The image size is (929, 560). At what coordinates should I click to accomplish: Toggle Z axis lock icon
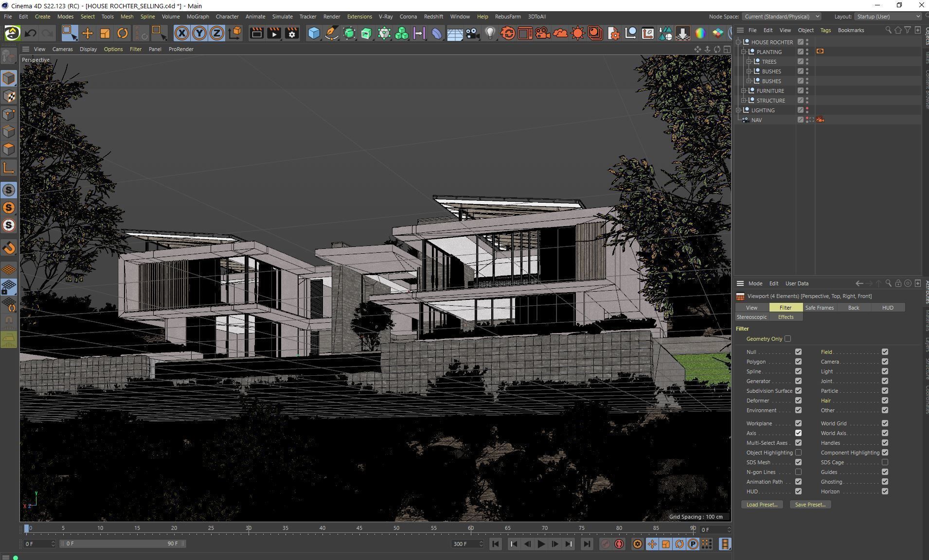216,33
